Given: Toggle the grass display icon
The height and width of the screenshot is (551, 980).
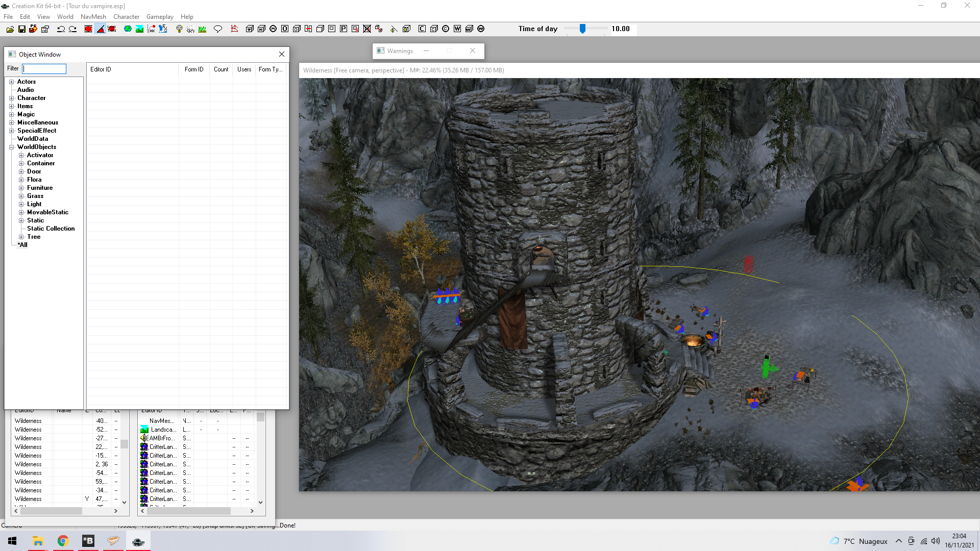Looking at the screenshot, I should (202, 29).
